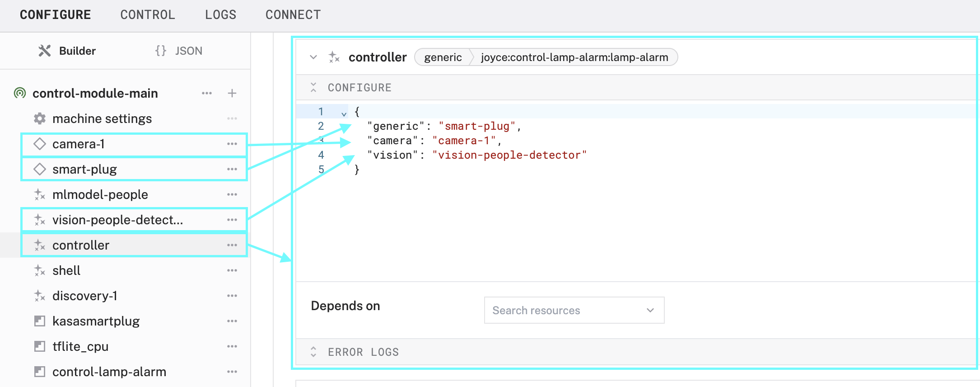Select vision-people-detect... in the list
The image size is (980, 387).
pos(118,220)
